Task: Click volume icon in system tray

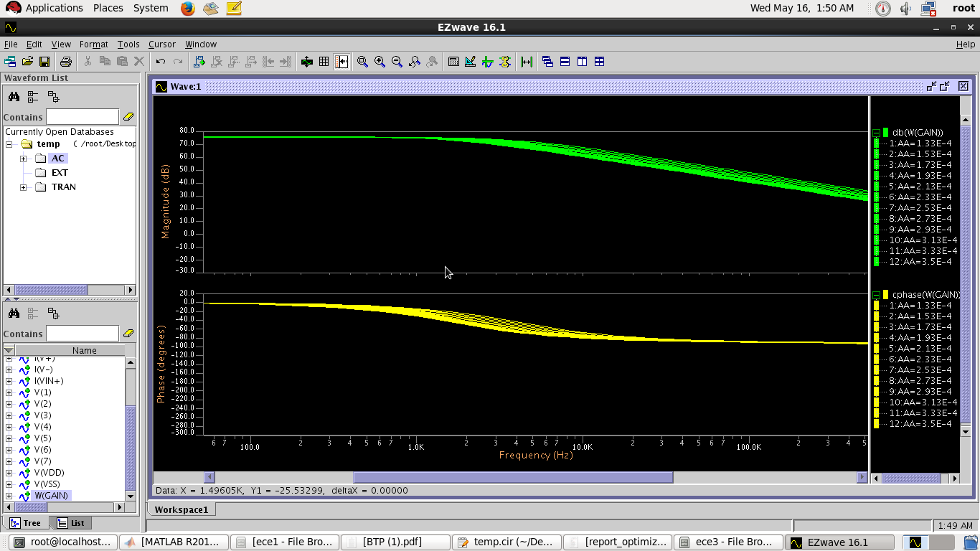Action: [x=905, y=9]
